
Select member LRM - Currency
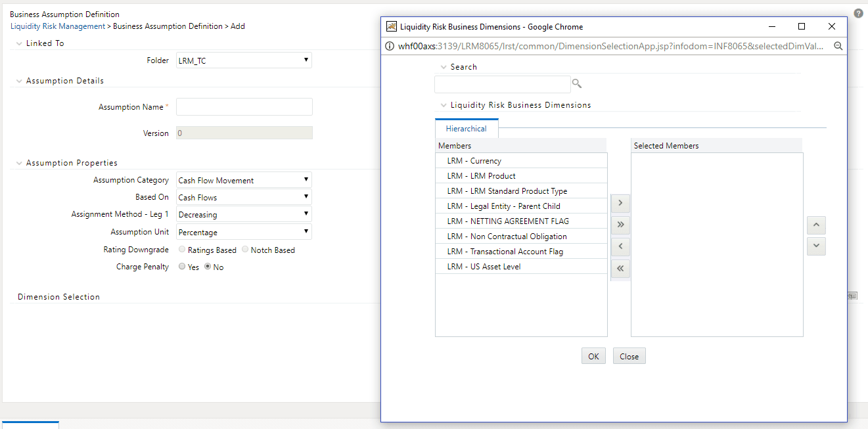521,161
